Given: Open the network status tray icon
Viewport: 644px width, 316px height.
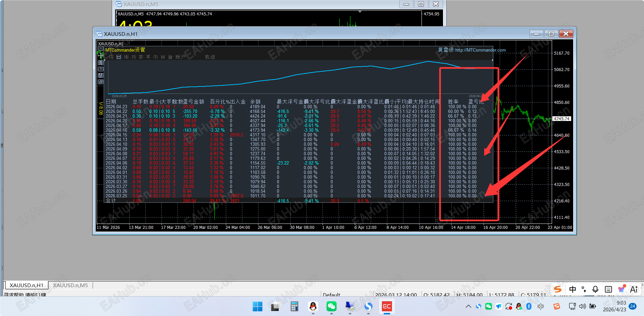Looking at the screenshot, I should (572, 306).
